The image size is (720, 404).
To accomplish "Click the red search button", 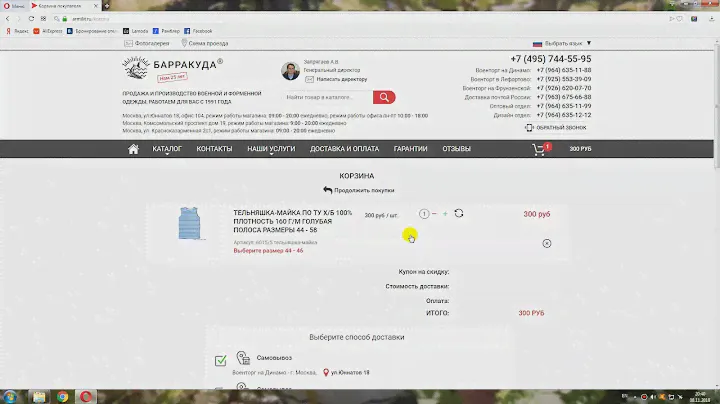I will tap(384, 97).
